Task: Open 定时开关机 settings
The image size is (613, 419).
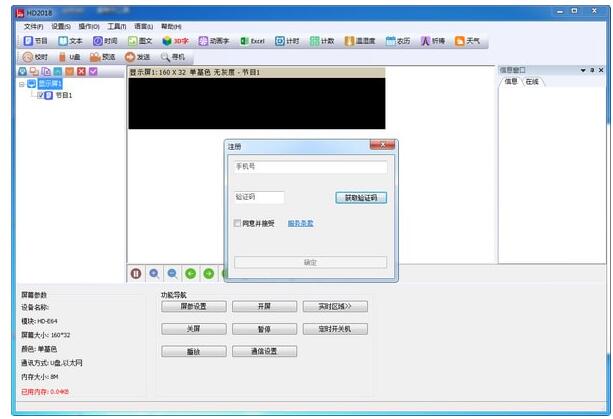Action: point(335,329)
